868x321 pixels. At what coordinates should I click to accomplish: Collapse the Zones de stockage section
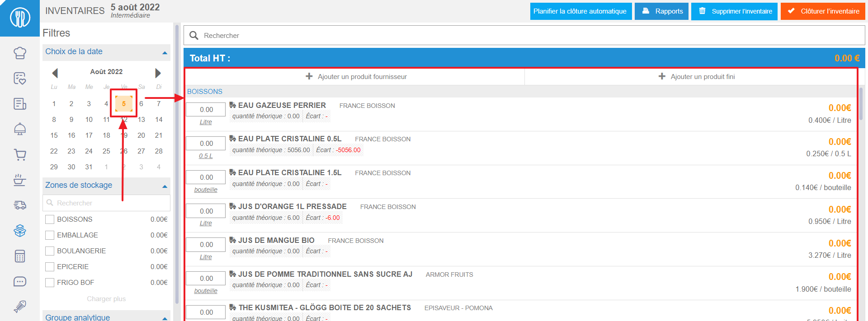coord(165,186)
